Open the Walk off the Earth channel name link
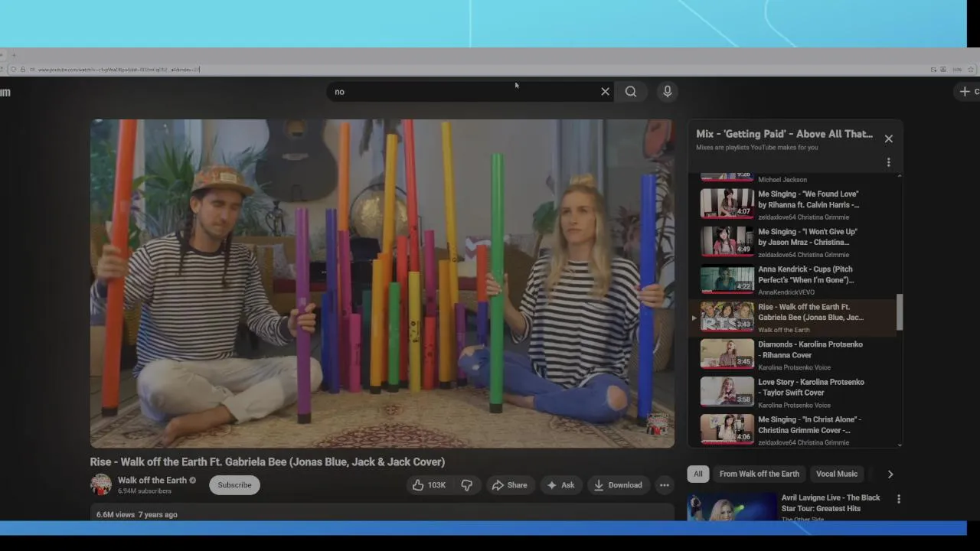980x551 pixels. [x=152, y=481]
